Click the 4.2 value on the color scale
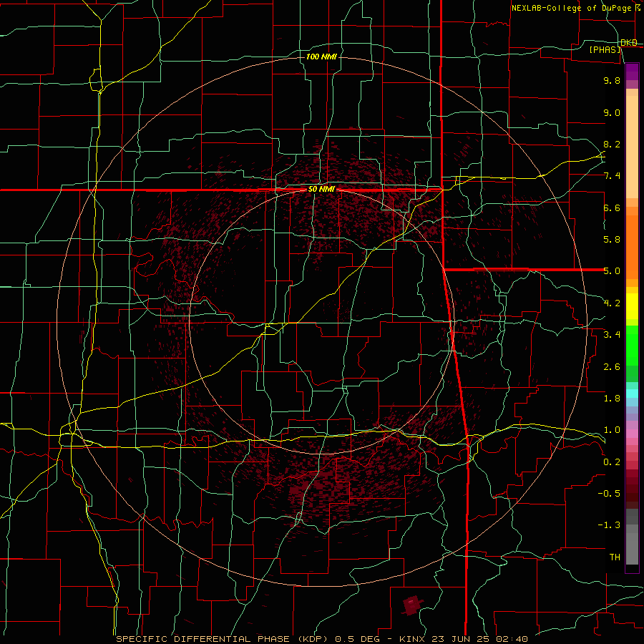644x644 pixels. pyautogui.click(x=612, y=303)
